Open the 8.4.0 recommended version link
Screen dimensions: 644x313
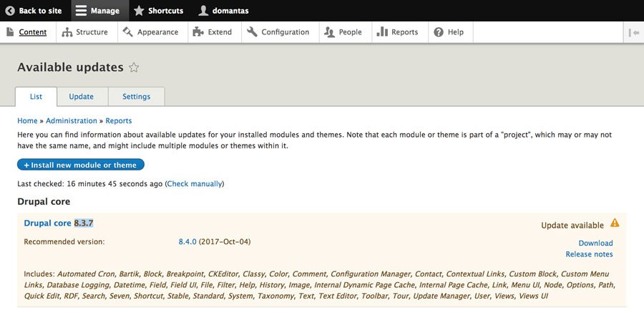pyautogui.click(x=187, y=242)
